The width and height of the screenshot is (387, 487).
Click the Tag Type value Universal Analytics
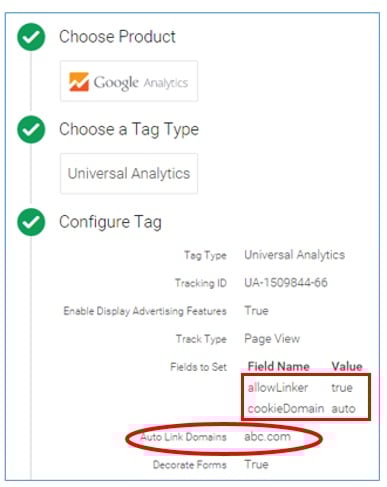[294, 255]
